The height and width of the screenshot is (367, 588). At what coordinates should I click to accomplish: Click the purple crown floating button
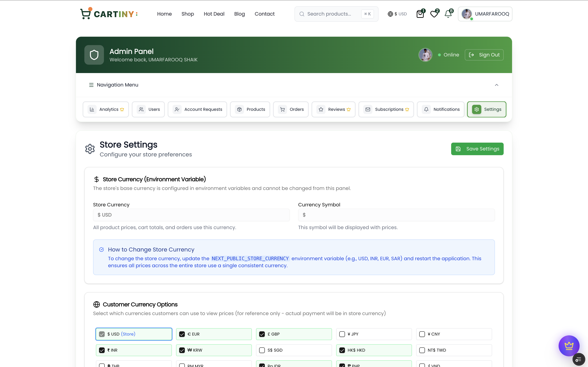click(569, 345)
